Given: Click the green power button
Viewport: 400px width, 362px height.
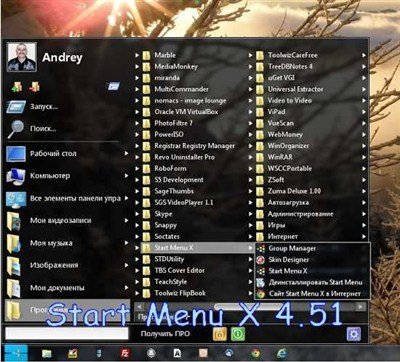Looking at the screenshot, I should (x=238, y=334).
